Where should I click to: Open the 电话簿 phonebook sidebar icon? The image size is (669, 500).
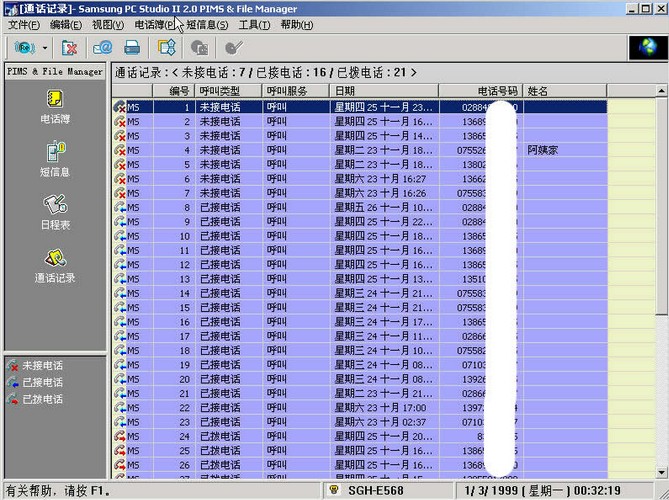click(55, 107)
